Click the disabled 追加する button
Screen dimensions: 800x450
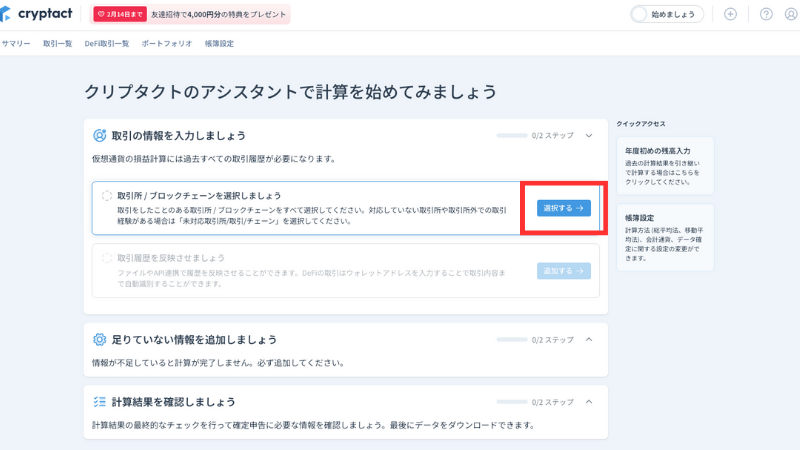564,271
